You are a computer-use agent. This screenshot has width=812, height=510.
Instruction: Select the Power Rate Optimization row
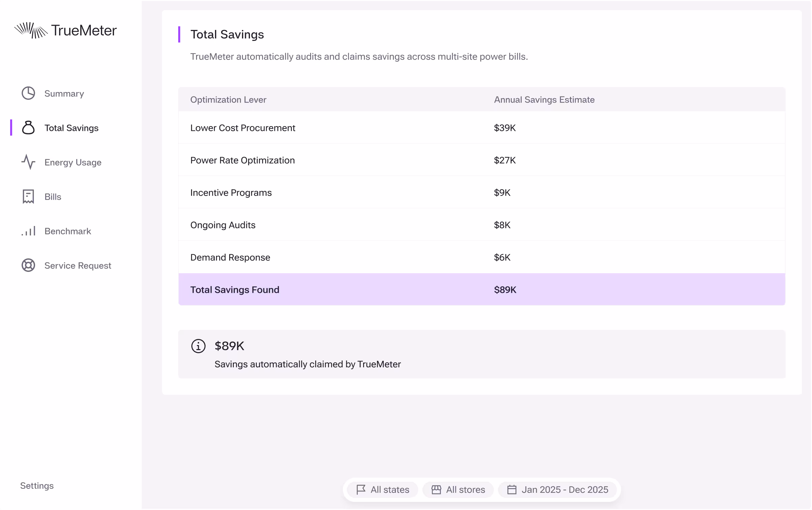click(x=242, y=160)
